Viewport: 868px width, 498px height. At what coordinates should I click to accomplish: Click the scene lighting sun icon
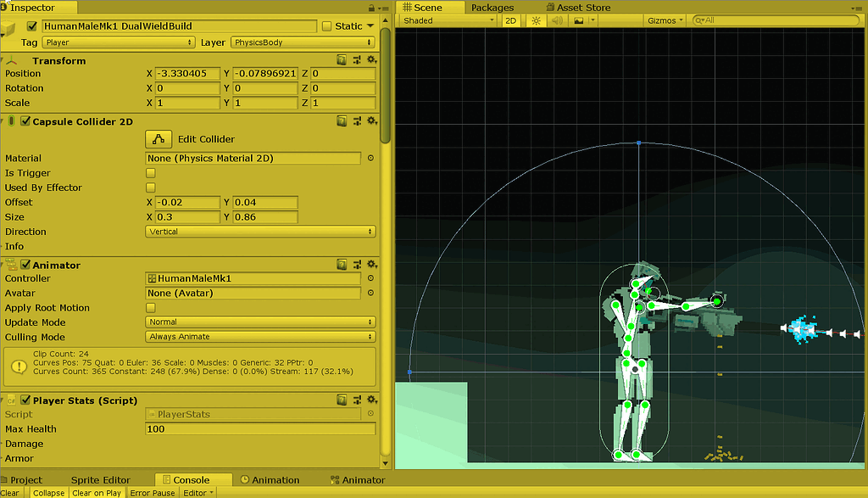[535, 20]
